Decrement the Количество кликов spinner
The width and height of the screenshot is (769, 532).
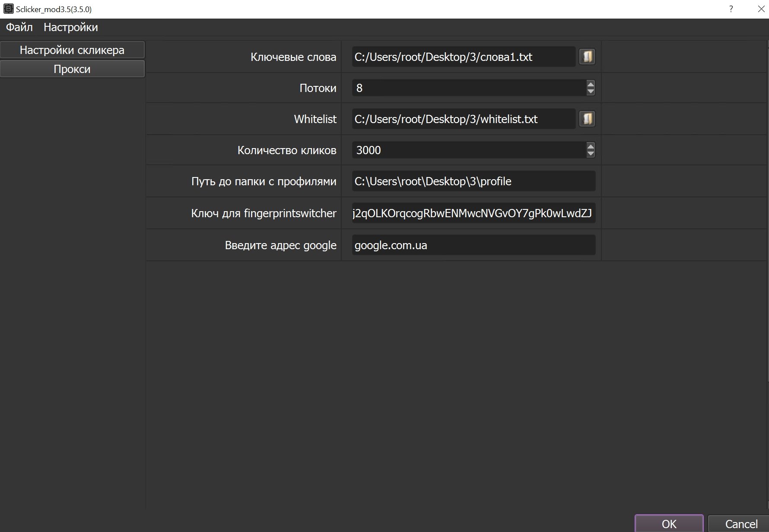pos(591,154)
